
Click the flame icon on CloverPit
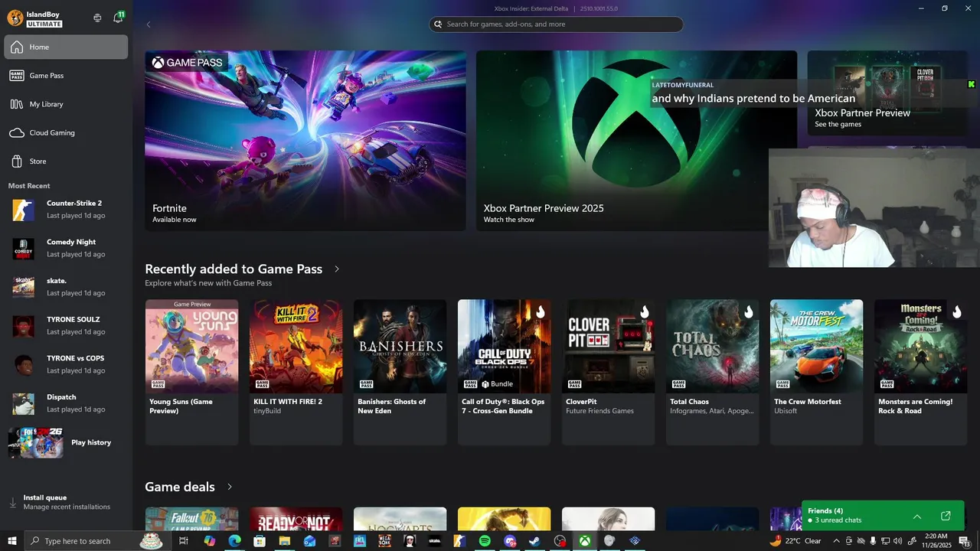click(644, 311)
